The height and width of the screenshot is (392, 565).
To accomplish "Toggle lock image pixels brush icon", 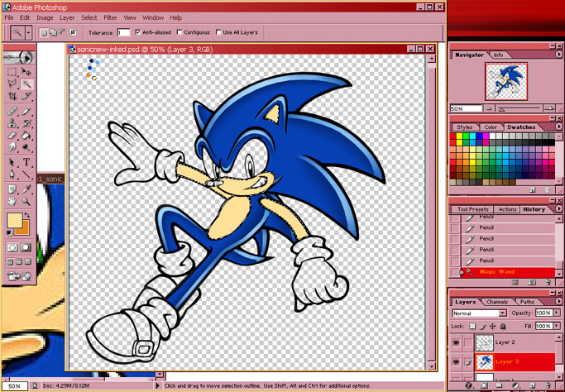I will point(483,327).
